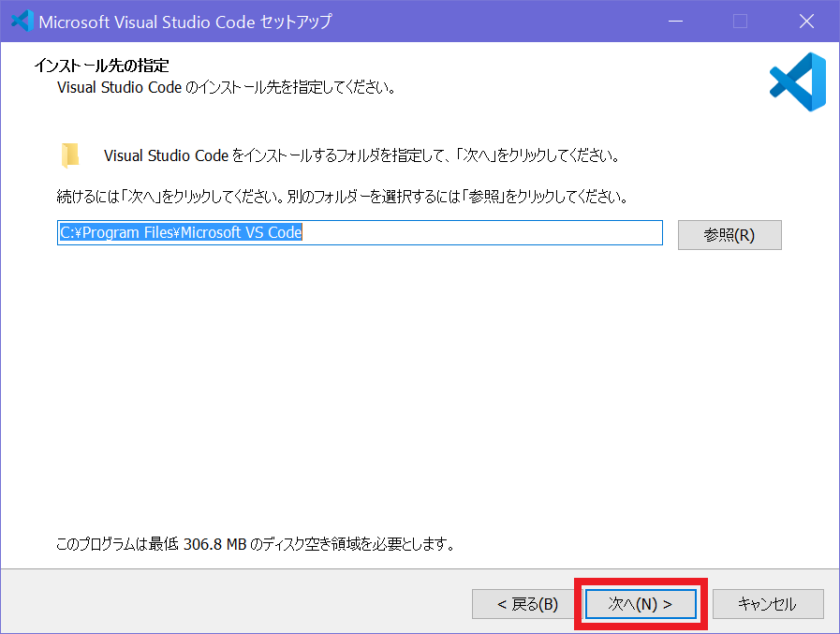840x634 pixels.
Task: Click the VS Code icon in title bar
Action: (x=21, y=21)
